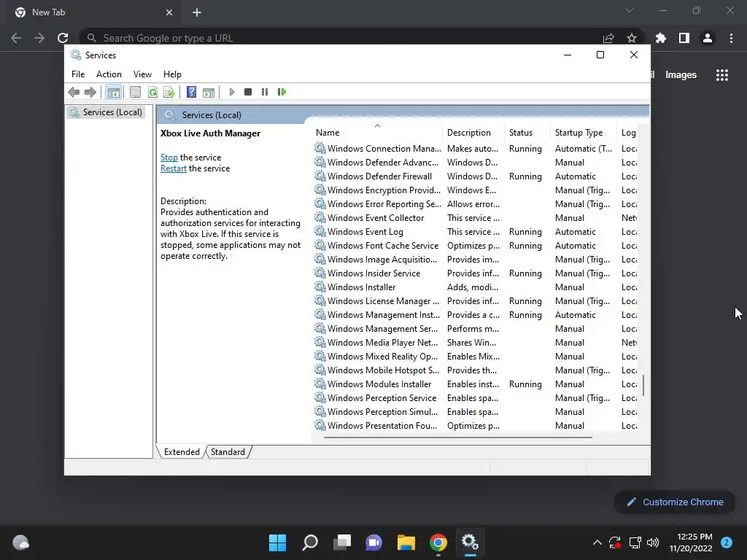Click the Export List toolbar icon
The width and height of the screenshot is (747, 560).
169,92
